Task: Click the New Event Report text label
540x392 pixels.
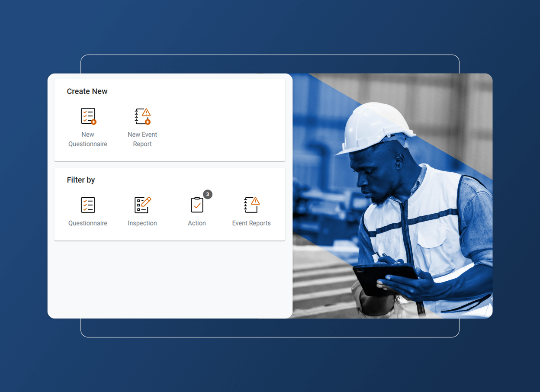Action: (142, 139)
